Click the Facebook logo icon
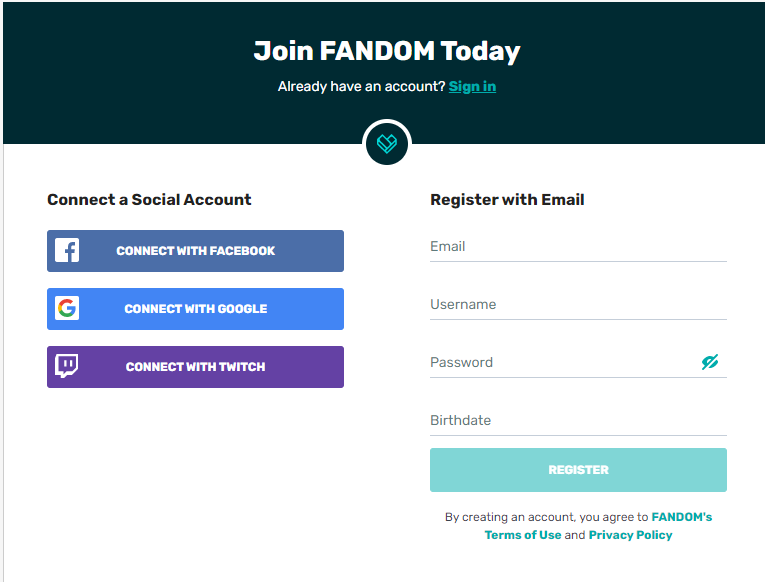Viewport: 765px width, 582px height. tap(67, 251)
